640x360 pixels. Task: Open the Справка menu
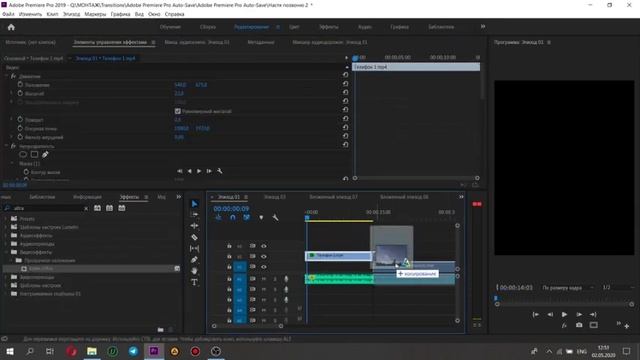tap(174, 14)
